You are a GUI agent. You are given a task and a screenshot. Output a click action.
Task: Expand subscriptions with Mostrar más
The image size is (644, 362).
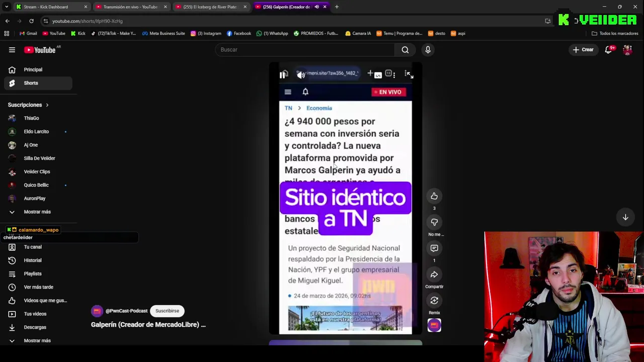38,212
